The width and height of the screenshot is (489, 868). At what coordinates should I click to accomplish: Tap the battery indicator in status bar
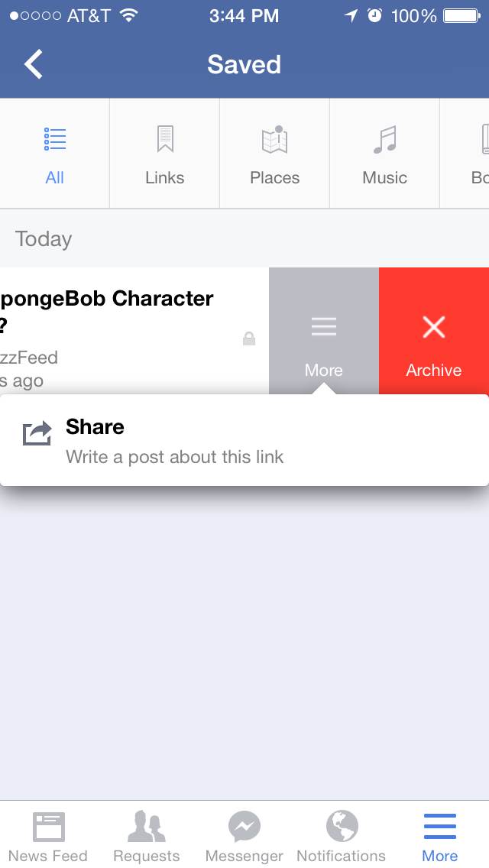tap(461, 16)
